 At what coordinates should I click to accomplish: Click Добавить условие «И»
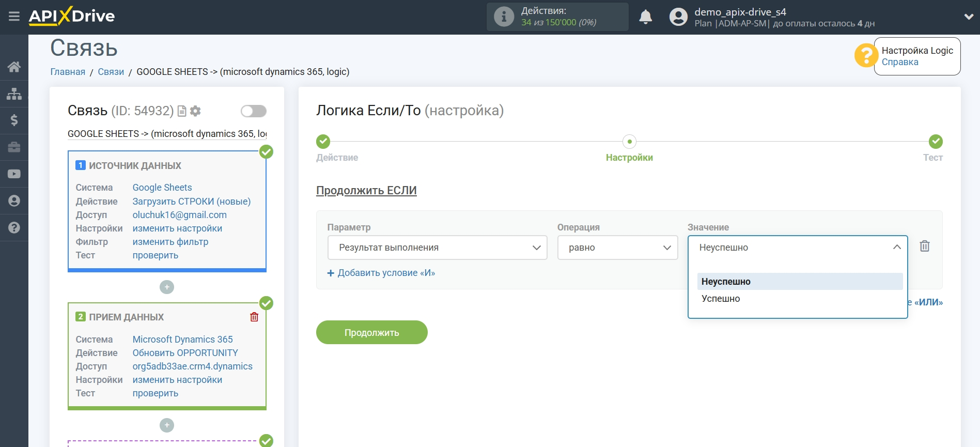click(381, 273)
